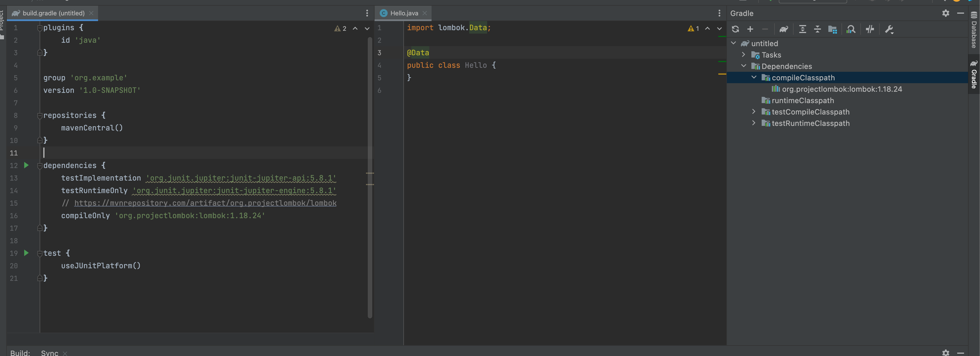Viewport: 980px width, 356px height.
Task: Open the Hello.java editor tabs options menu
Action: (x=719, y=13)
